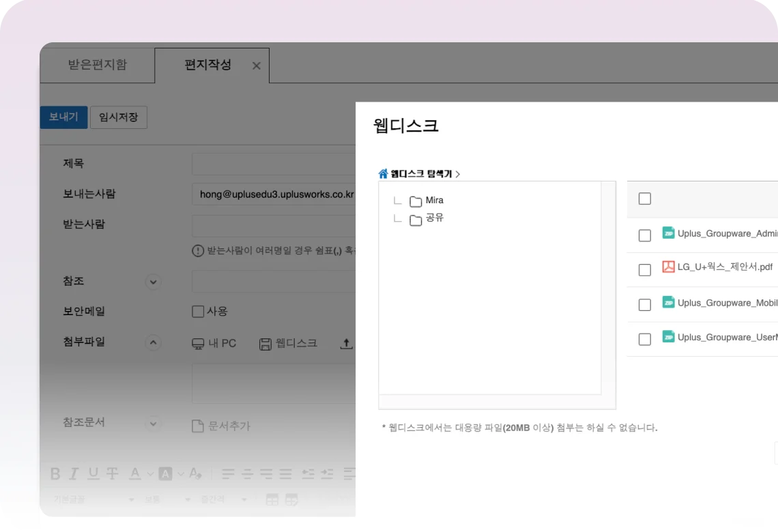This screenshot has height=532, width=778.
Task: Click the 문서추가 document icon
Action: coord(198,426)
